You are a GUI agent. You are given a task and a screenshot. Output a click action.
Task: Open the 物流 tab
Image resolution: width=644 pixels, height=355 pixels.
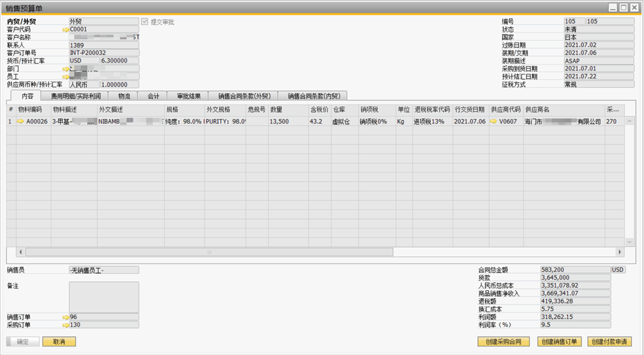(x=124, y=95)
